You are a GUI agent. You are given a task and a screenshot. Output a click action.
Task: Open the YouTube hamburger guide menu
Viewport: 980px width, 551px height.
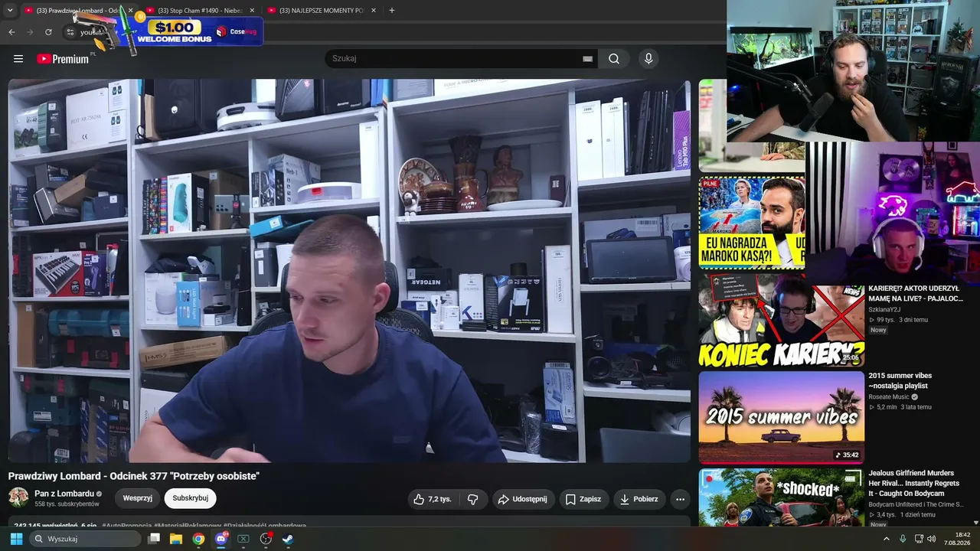tap(18, 59)
